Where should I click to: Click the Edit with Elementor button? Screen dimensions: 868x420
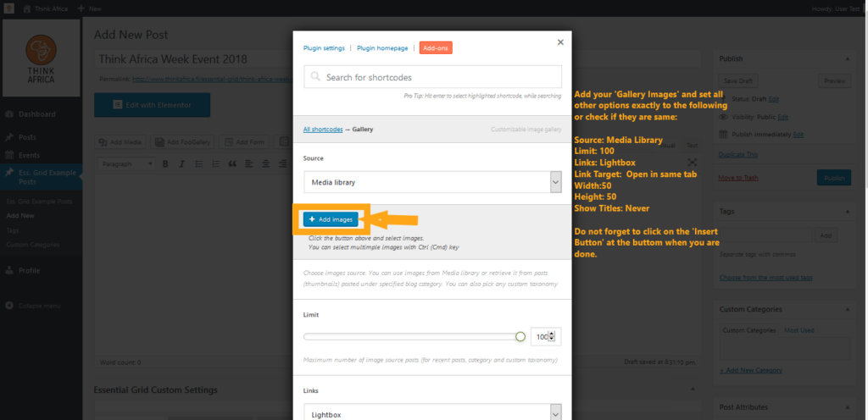click(x=153, y=105)
